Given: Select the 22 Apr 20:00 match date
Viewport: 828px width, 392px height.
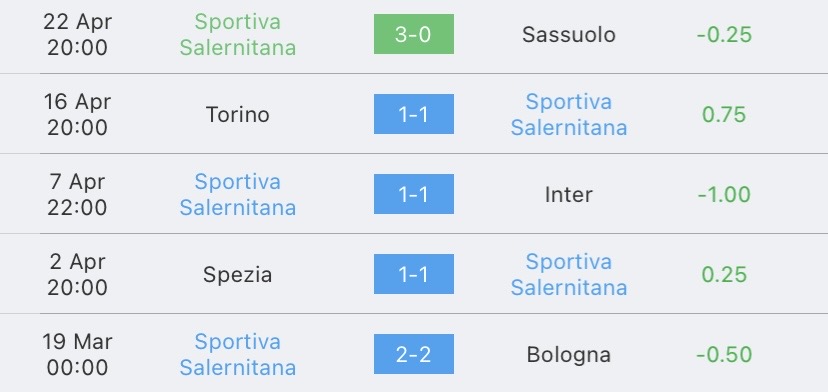Looking at the screenshot, I should point(78,34).
